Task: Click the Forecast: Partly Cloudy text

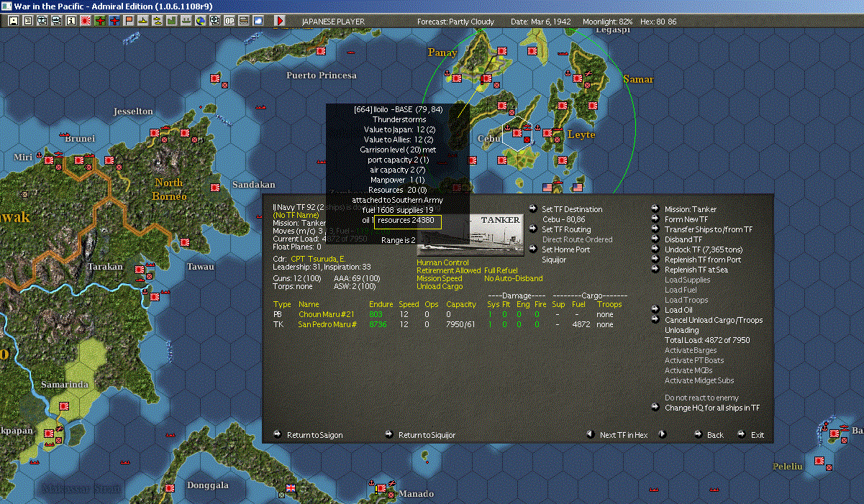Action: pos(456,22)
